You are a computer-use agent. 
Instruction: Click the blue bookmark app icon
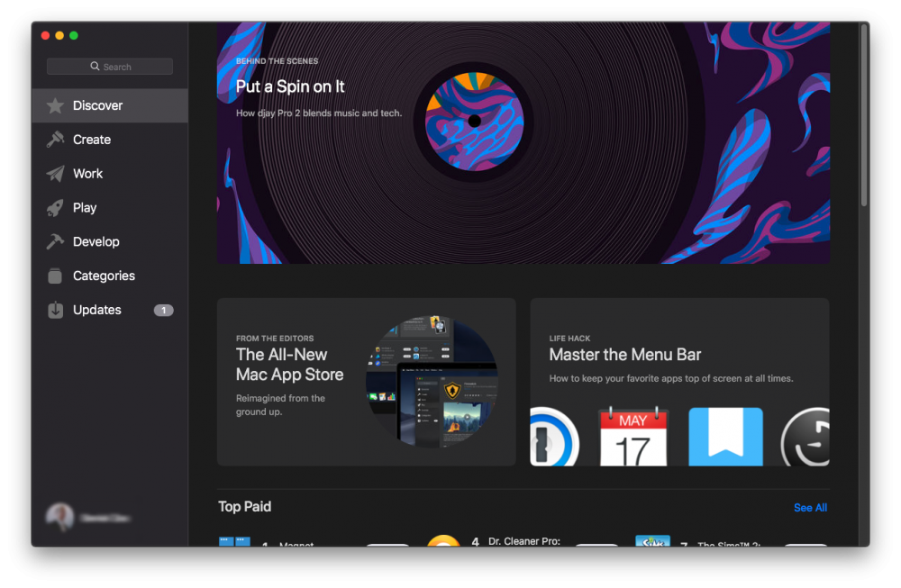[x=725, y=437]
